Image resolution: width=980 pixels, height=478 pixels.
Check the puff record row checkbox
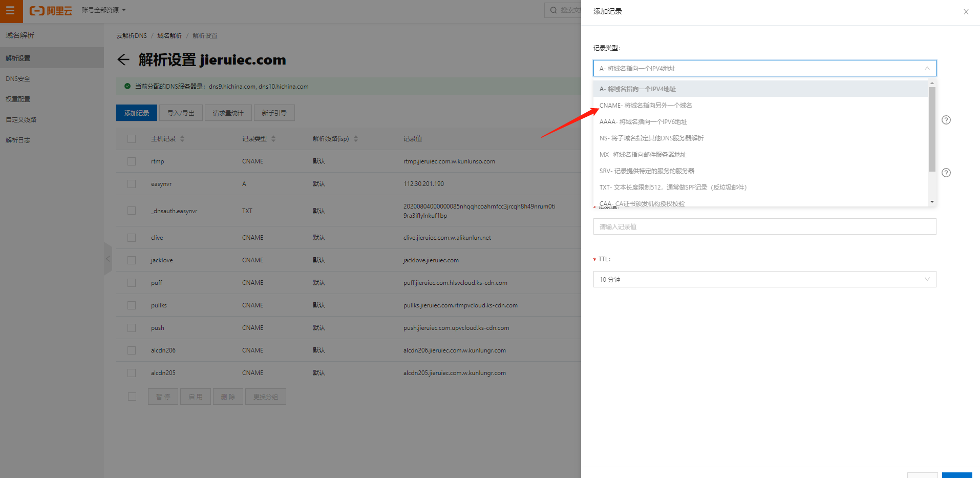(132, 283)
